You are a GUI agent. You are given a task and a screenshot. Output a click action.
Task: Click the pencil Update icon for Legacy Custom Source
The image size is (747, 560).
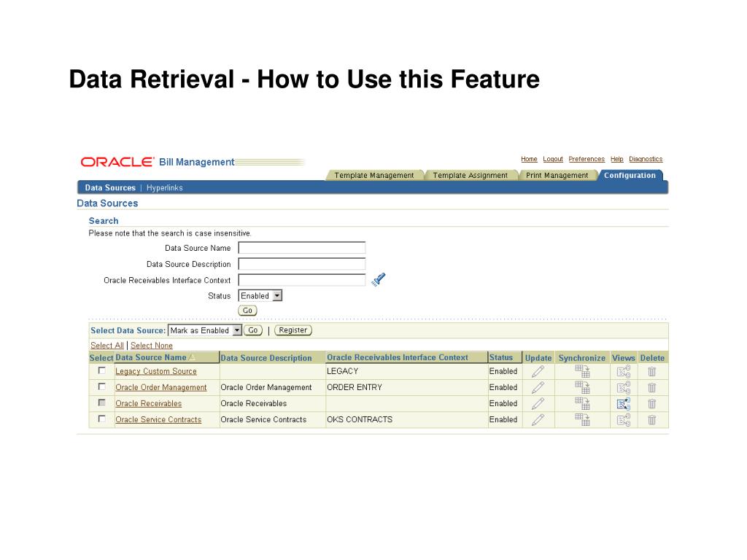coord(538,371)
